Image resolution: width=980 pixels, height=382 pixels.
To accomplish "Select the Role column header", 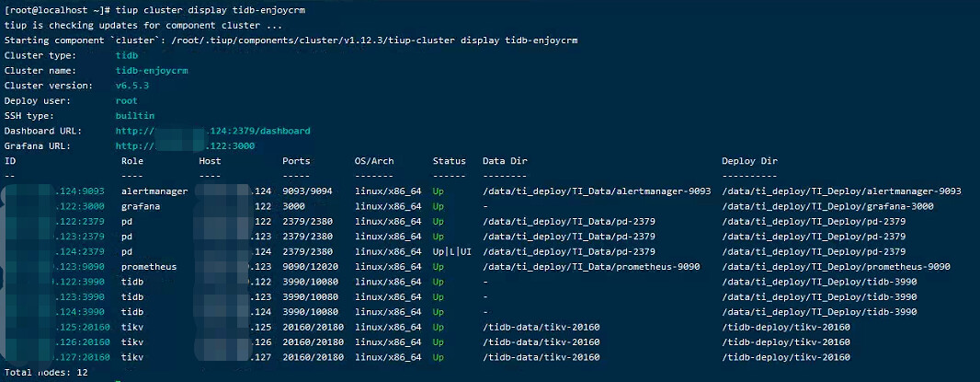I will point(132,161).
